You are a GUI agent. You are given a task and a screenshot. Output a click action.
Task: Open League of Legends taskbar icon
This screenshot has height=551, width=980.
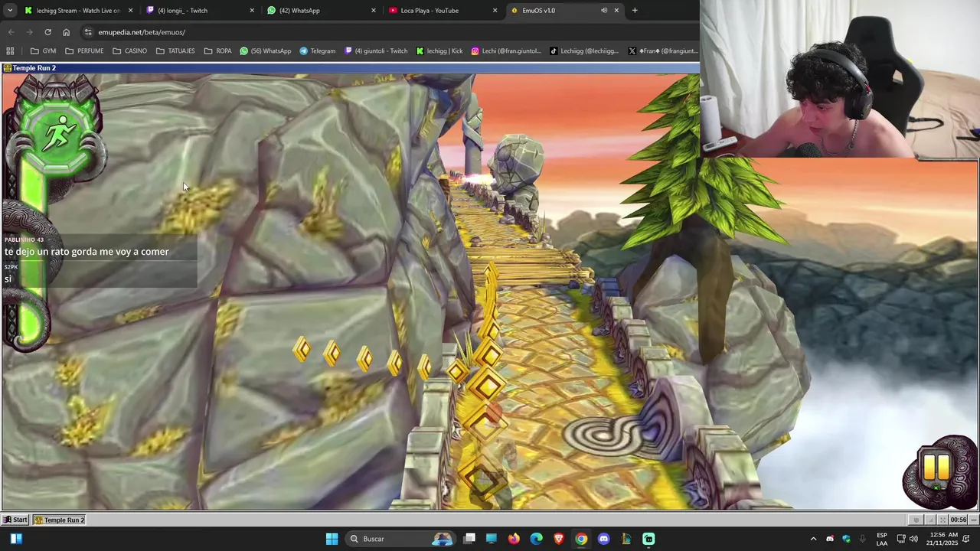(626, 539)
